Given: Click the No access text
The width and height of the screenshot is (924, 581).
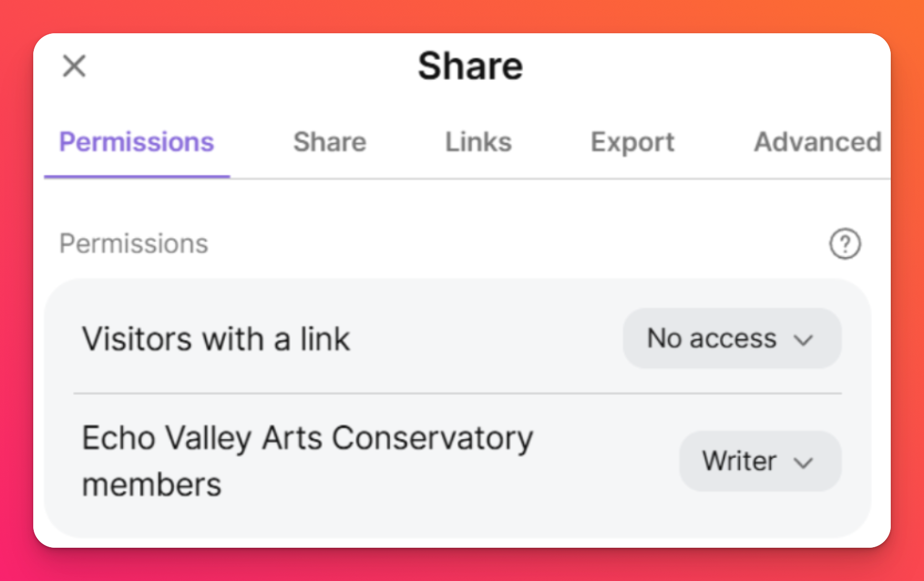Looking at the screenshot, I should [x=712, y=338].
